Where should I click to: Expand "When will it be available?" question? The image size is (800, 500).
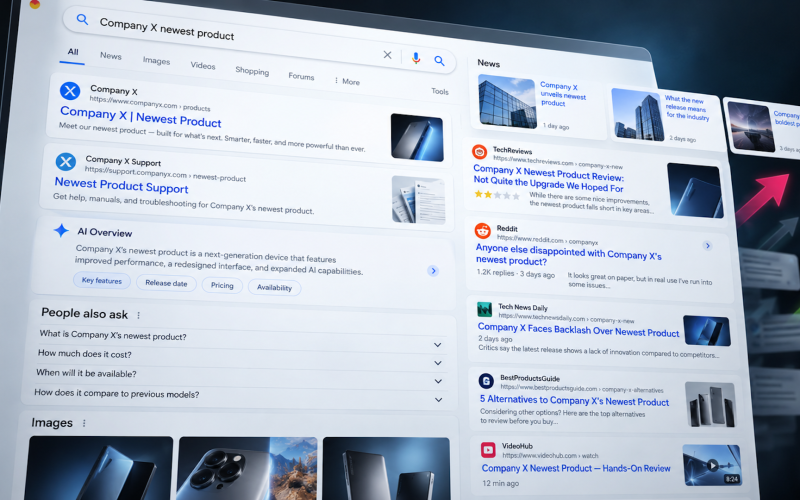click(x=438, y=381)
